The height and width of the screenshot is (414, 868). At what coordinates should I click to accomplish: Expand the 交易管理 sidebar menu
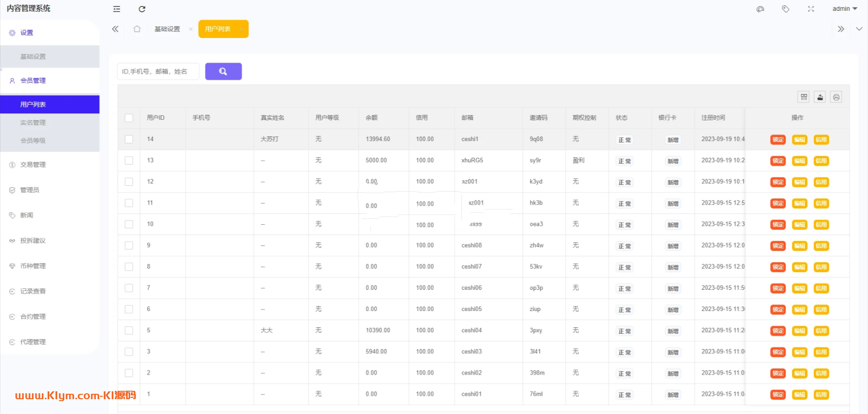33,165
